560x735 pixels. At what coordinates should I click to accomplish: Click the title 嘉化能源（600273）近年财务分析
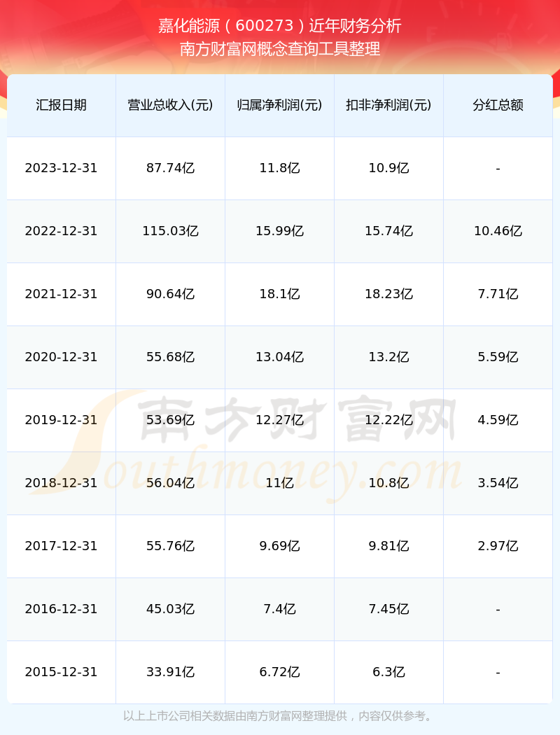[280, 26]
